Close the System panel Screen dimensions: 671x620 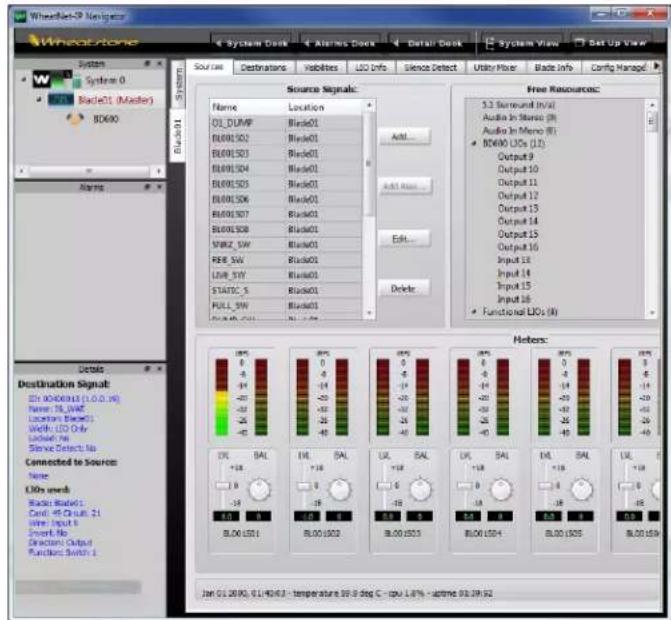(x=159, y=63)
